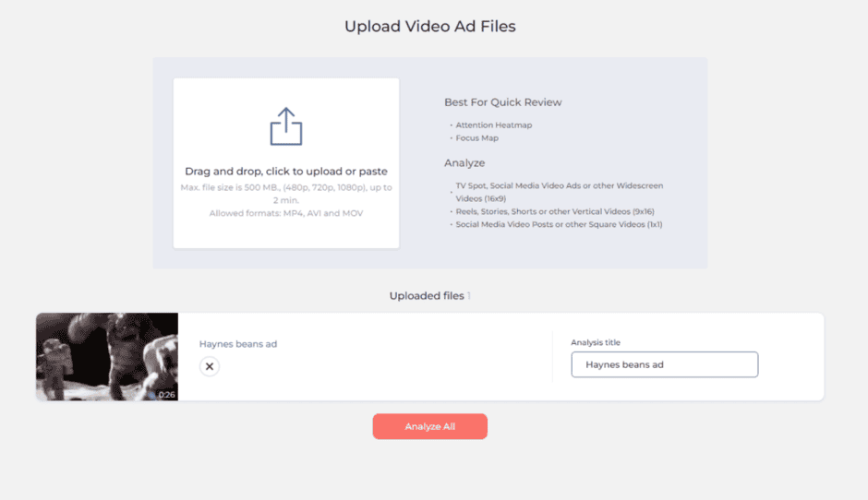Click the upload arrow icon in the drop zone

[285, 126]
